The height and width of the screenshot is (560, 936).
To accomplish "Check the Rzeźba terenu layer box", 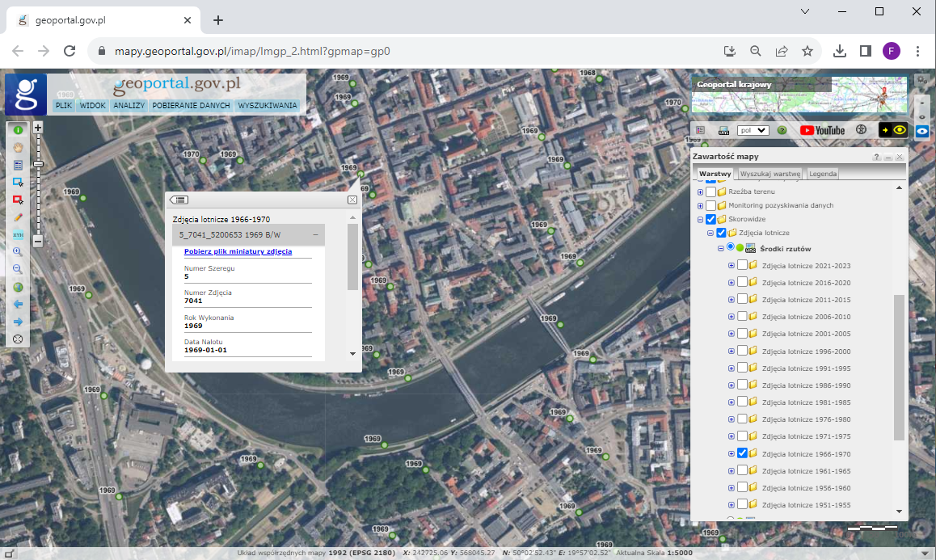I will point(710,192).
